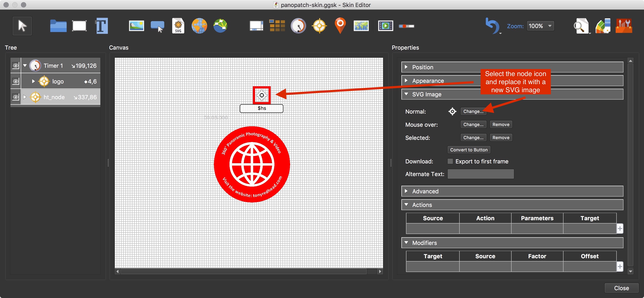Add an Image element
This screenshot has height=298, width=644.
137,26
